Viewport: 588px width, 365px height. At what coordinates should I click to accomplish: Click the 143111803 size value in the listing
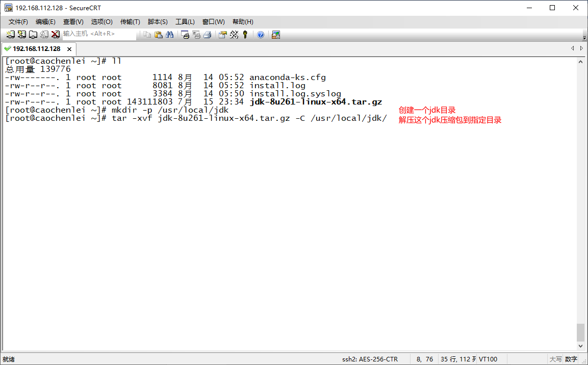[x=149, y=102]
